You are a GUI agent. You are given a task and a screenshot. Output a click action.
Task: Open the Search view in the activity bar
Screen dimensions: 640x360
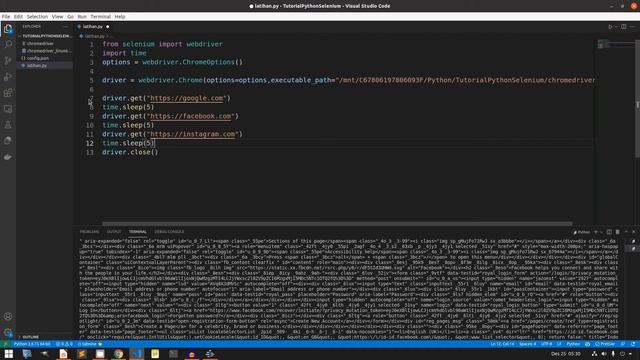(8, 44)
